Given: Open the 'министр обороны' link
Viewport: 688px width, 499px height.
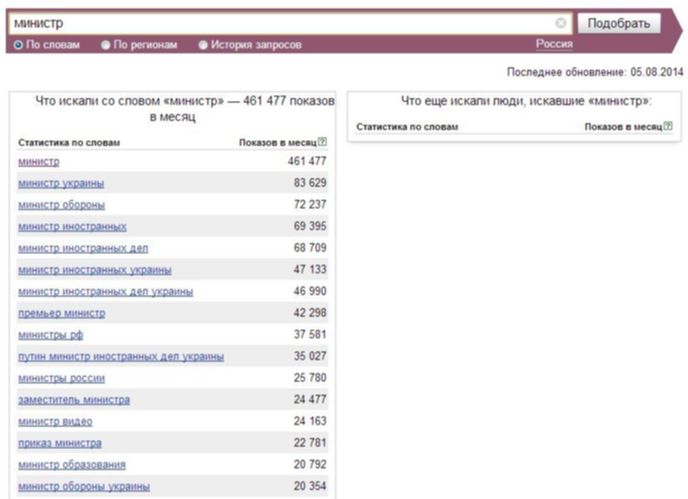Looking at the screenshot, I should pyautogui.click(x=61, y=205).
